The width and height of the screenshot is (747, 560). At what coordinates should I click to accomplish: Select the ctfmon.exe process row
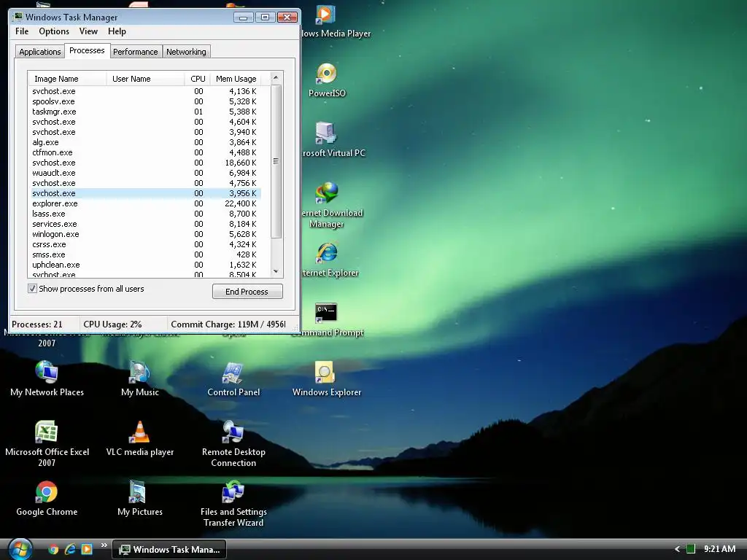pos(146,152)
